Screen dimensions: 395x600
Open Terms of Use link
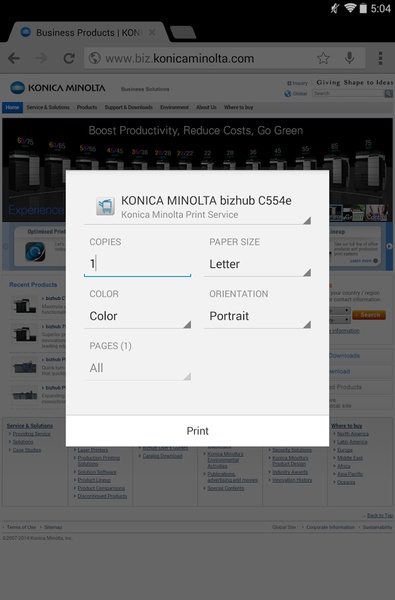click(21, 527)
